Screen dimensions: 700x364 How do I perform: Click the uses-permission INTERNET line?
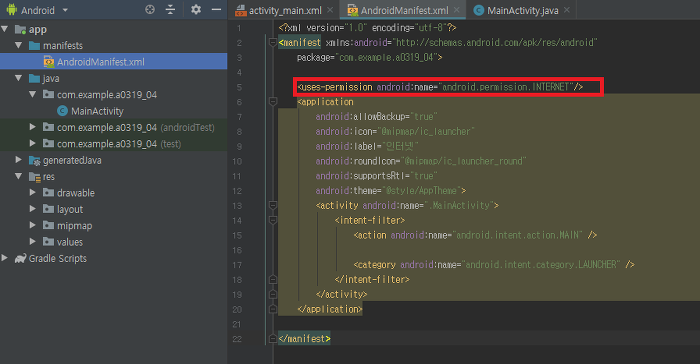pyautogui.click(x=440, y=87)
